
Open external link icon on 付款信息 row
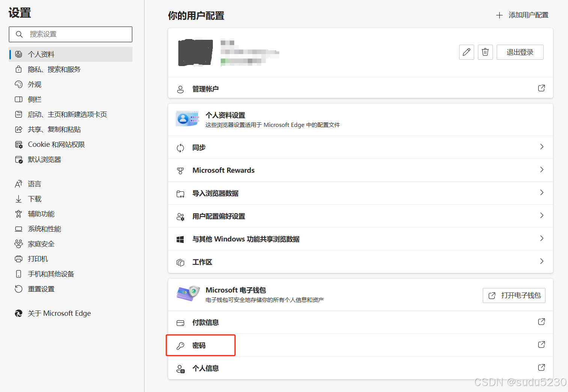541,322
